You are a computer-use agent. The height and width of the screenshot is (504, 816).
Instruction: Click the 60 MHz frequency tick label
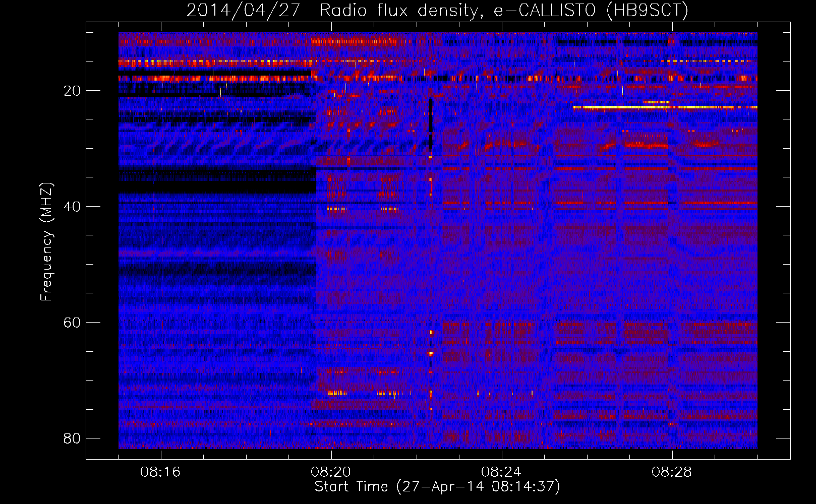72,323
